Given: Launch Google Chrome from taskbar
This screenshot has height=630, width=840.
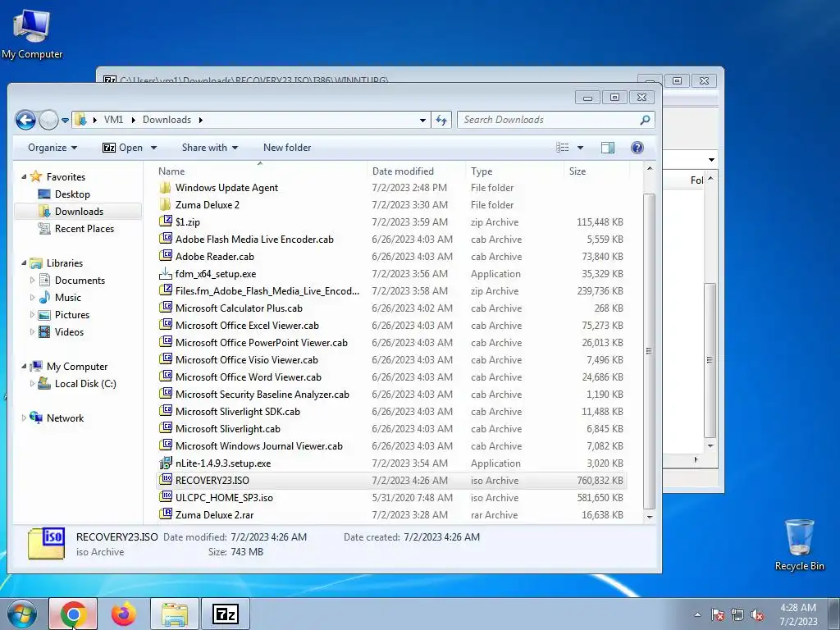Looking at the screenshot, I should pyautogui.click(x=73, y=614).
